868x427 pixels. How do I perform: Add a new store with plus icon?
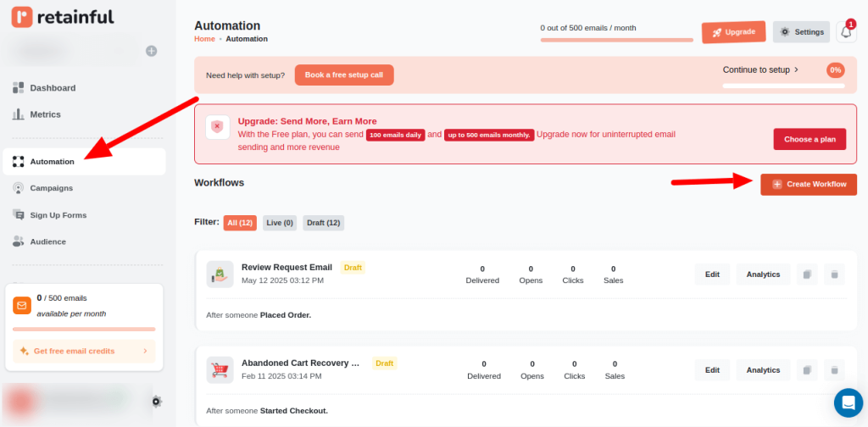coord(151,51)
